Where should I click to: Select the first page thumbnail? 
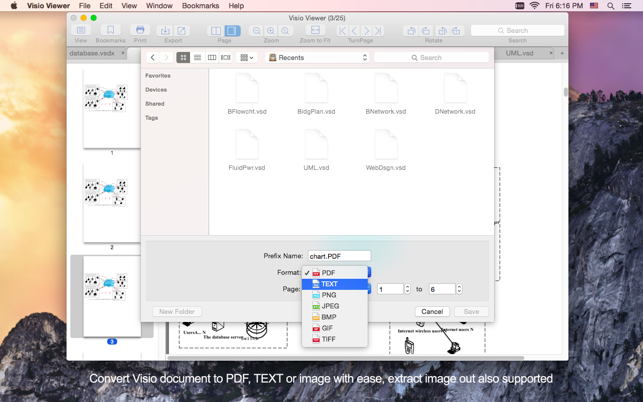(111, 100)
